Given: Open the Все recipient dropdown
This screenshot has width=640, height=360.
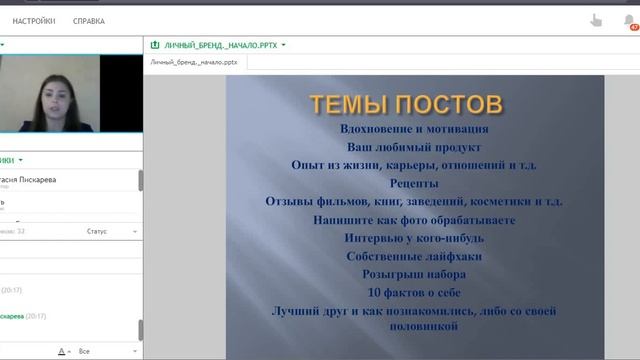Looking at the screenshot, I should pyautogui.click(x=107, y=351).
